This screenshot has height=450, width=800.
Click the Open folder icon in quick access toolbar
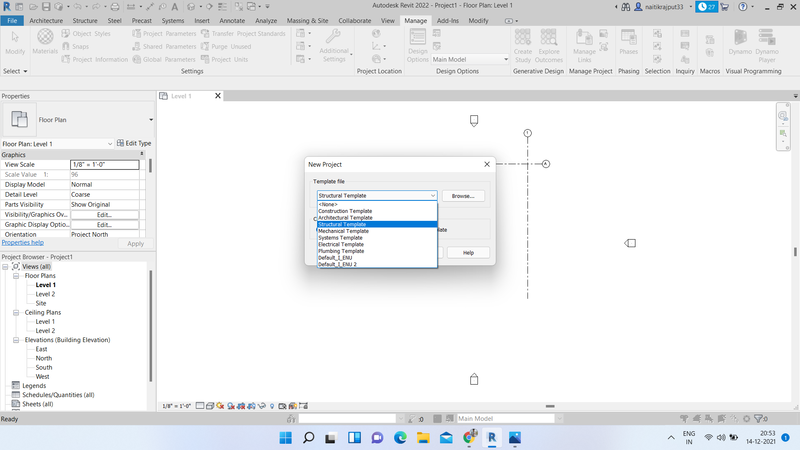coord(33,7)
